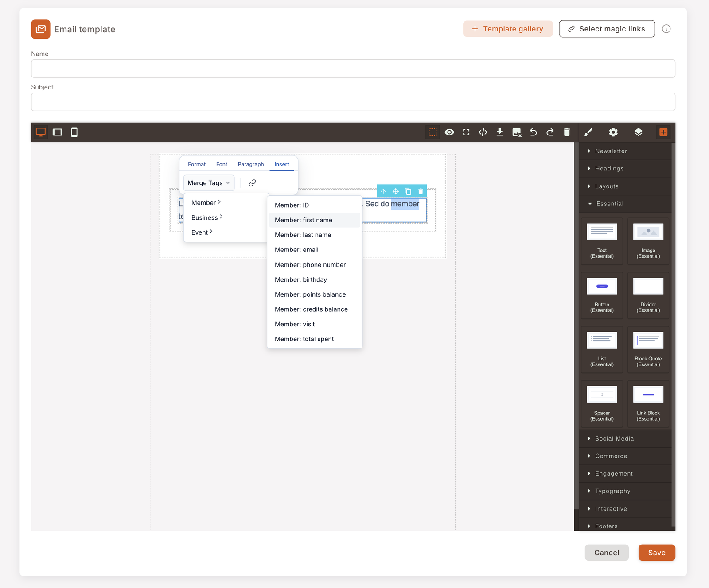Select the Insert tab
This screenshot has width=709, height=588.
(282, 164)
